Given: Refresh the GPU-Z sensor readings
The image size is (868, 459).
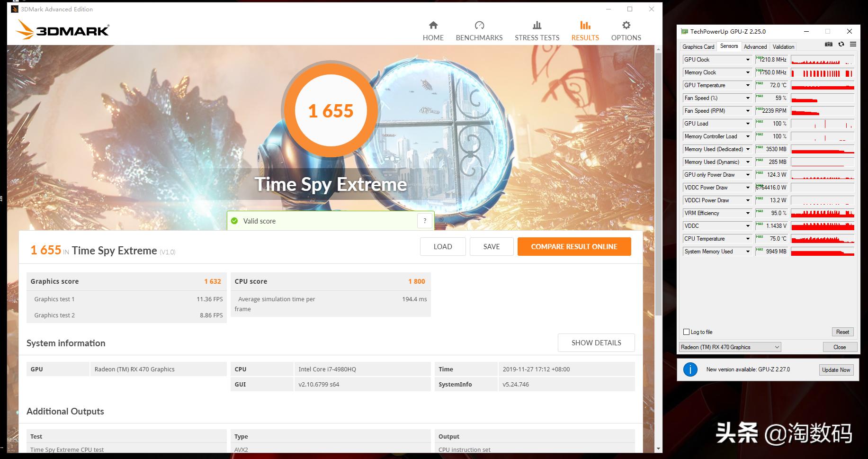Looking at the screenshot, I should (841, 44).
